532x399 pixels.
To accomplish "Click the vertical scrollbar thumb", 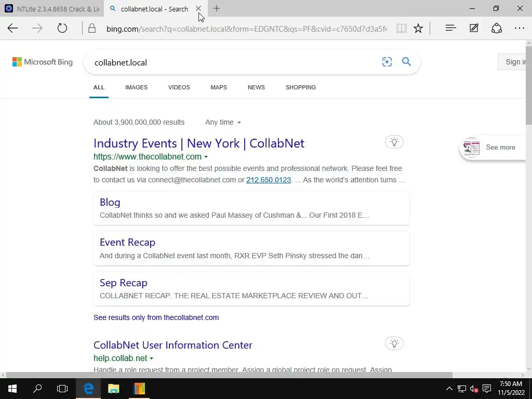I will point(528,86).
